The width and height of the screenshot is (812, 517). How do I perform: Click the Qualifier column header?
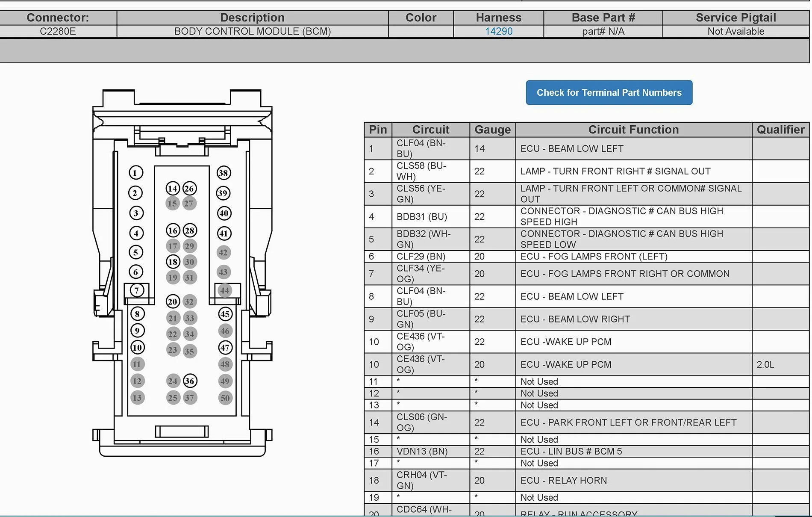click(780, 130)
